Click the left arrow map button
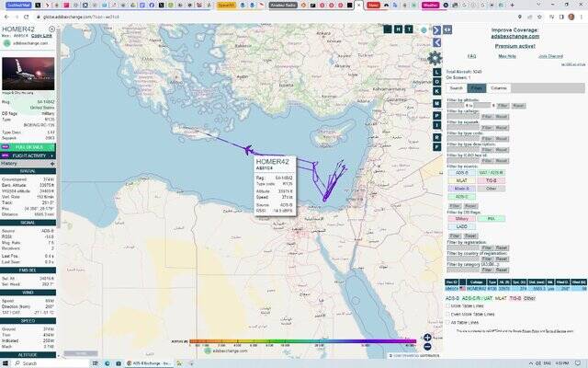Viewport: 588px width, 368px height. click(436, 42)
